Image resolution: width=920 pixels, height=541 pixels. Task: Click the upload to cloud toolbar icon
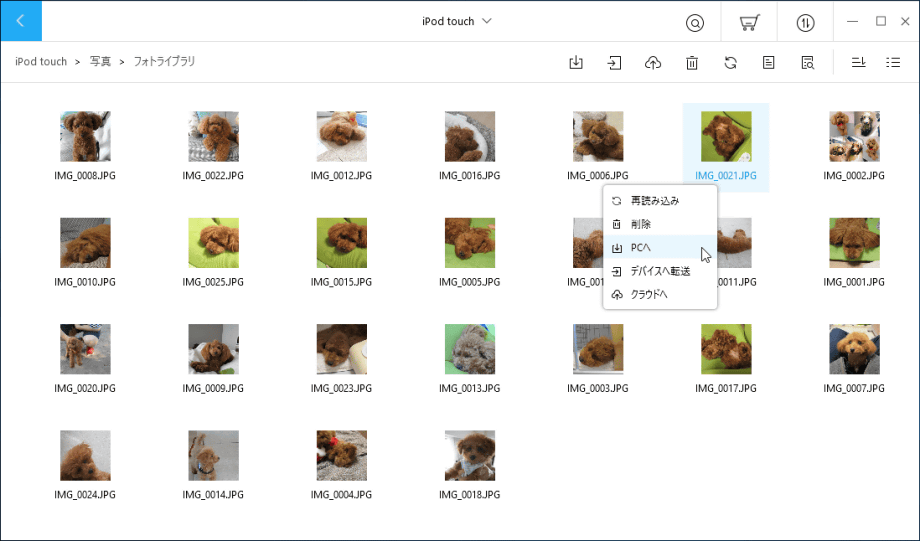tap(653, 63)
